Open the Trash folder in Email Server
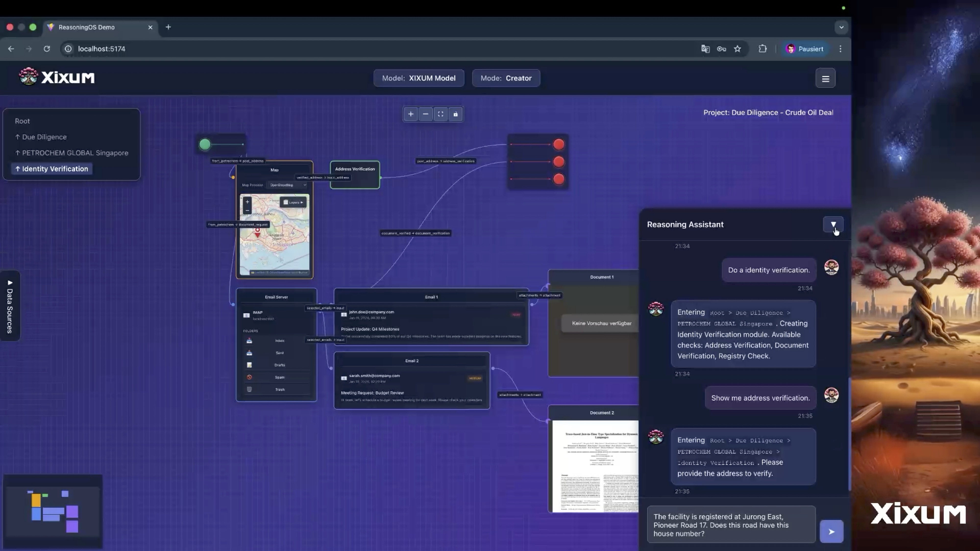 point(277,389)
